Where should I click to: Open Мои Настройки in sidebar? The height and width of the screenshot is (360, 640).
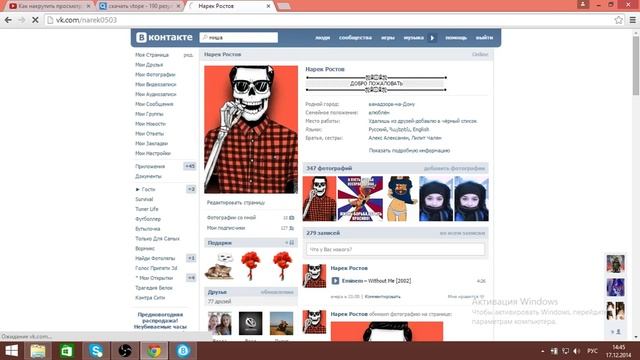click(x=153, y=153)
